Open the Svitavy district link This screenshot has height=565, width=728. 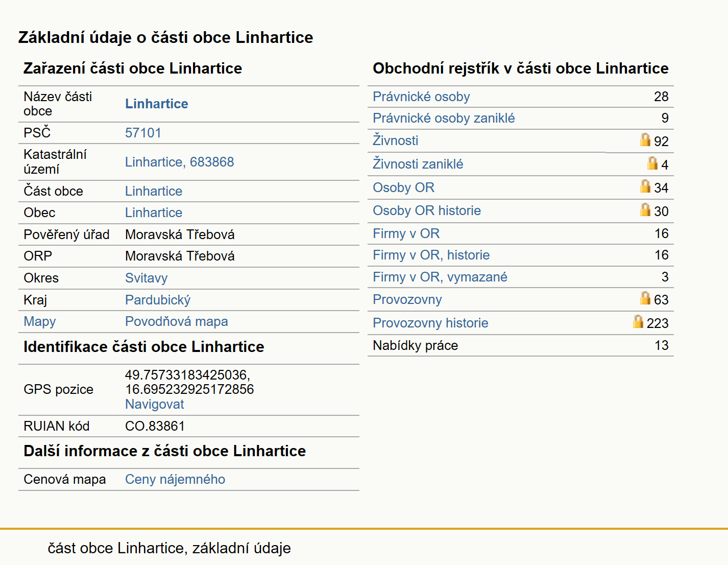pyautogui.click(x=146, y=278)
